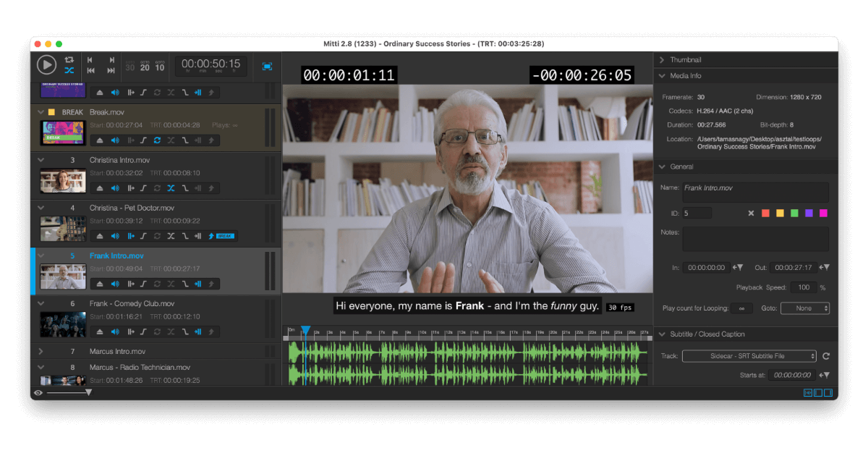Enable fullscreen output icon
Image resolution: width=868 pixels, height=456 pixels.
coord(266,66)
